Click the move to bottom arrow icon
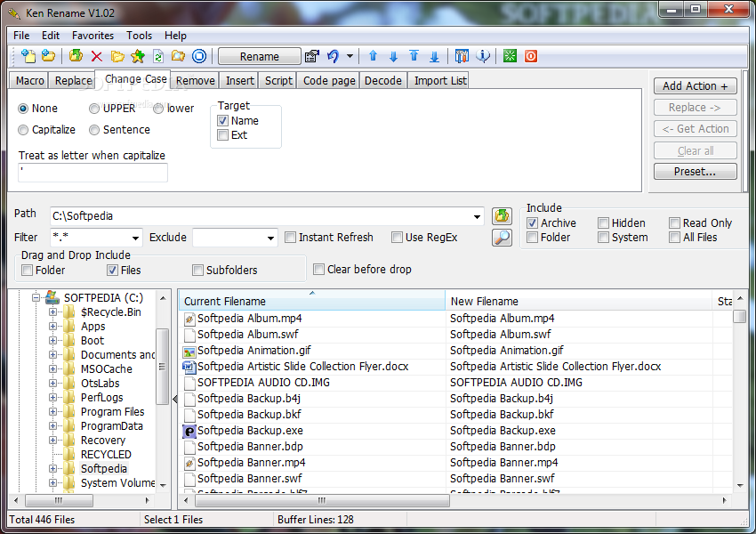 [434, 56]
